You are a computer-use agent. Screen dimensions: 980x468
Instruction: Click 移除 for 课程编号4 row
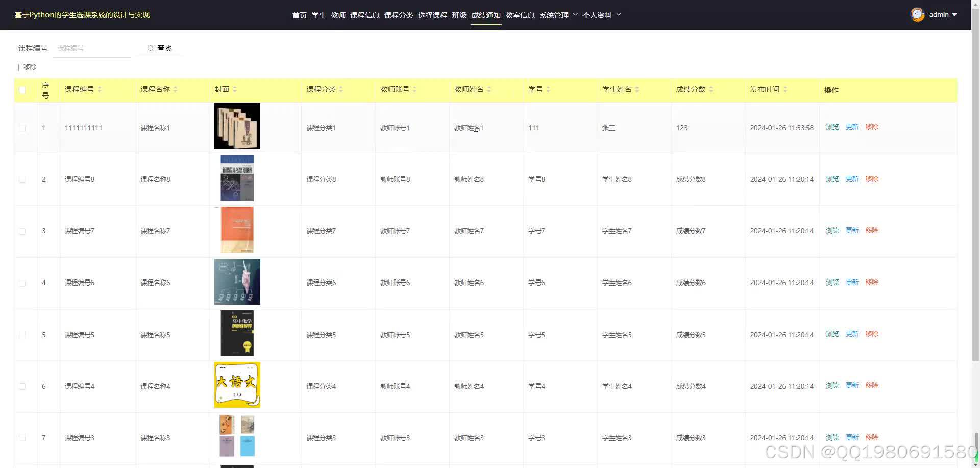click(872, 385)
